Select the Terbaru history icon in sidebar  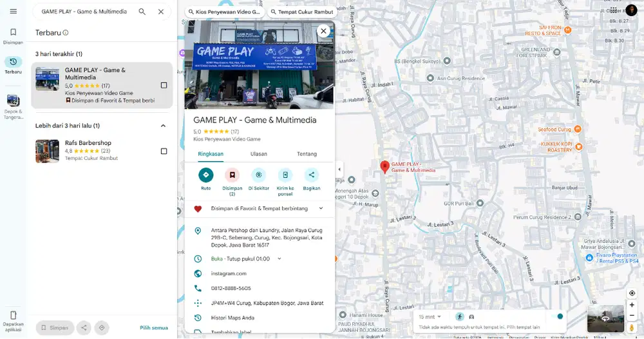13,62
